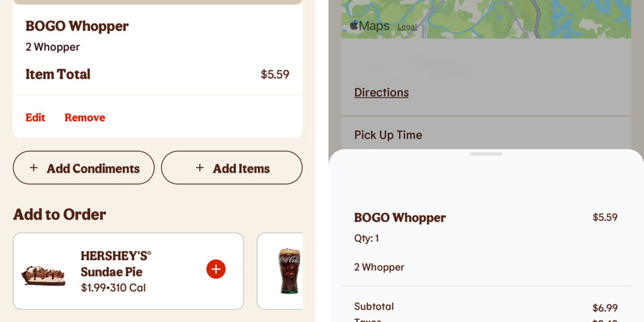644x322 pixels.
Task: Edit the BOGO Whopper item
Action: click(35, 117)
